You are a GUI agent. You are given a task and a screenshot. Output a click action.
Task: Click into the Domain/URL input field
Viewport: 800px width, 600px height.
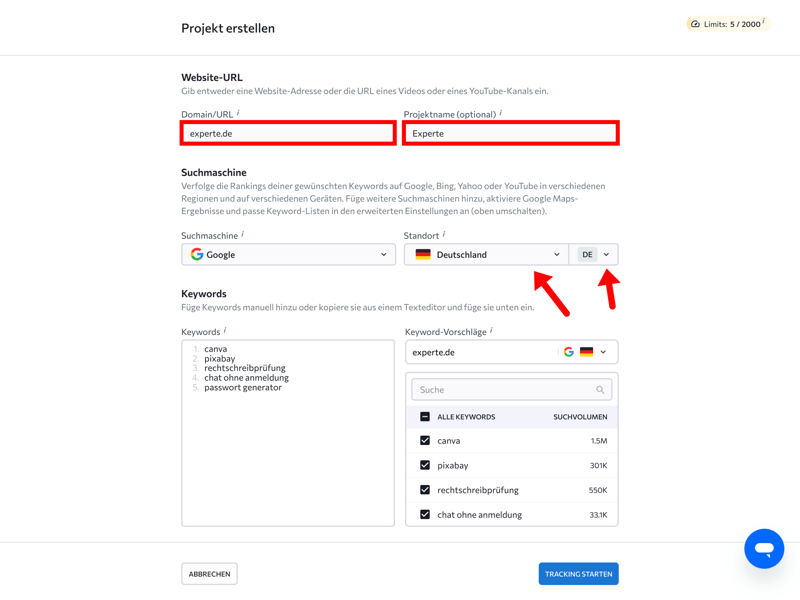pos(288,133)
